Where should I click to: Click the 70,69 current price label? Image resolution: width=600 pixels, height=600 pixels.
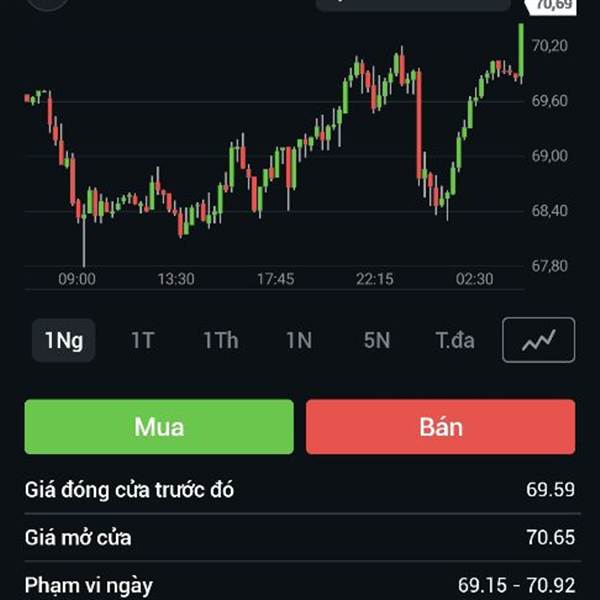551,6
